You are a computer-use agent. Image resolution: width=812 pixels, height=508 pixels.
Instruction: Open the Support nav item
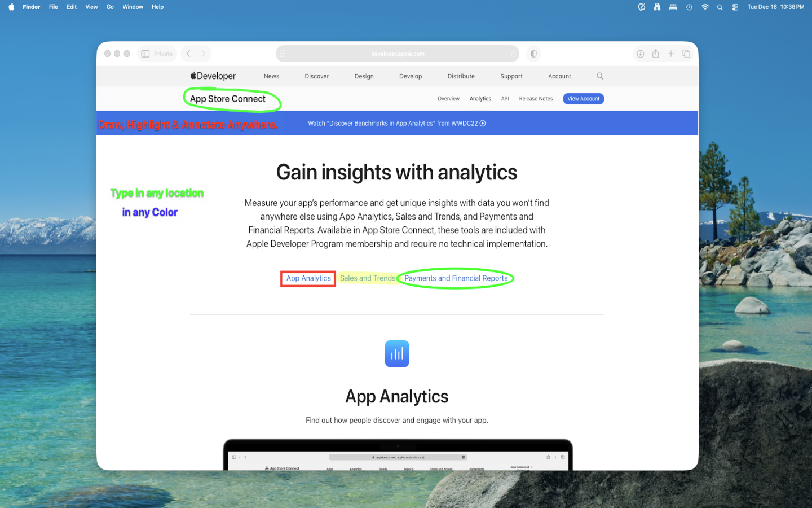511,76
